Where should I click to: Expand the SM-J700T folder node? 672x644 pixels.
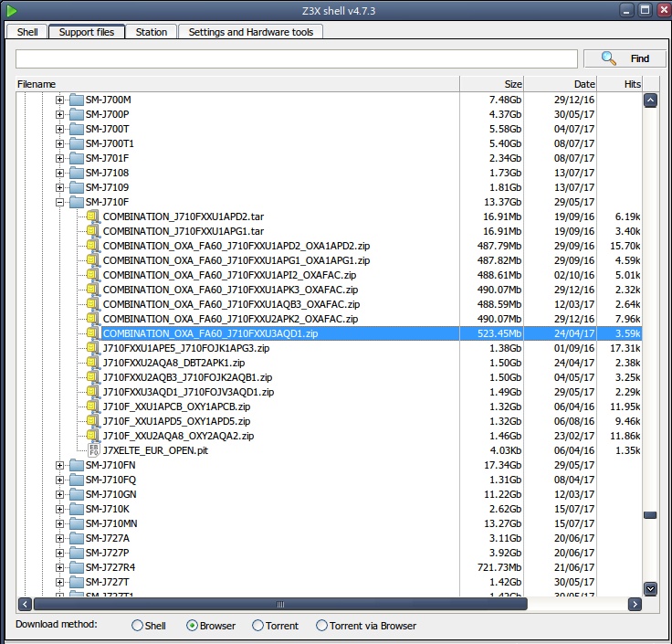click(59, 129)
